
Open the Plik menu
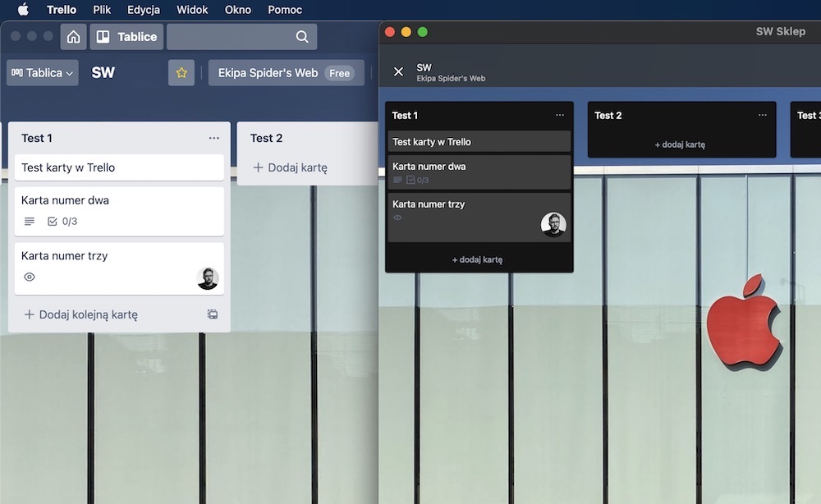click(102, 9)
